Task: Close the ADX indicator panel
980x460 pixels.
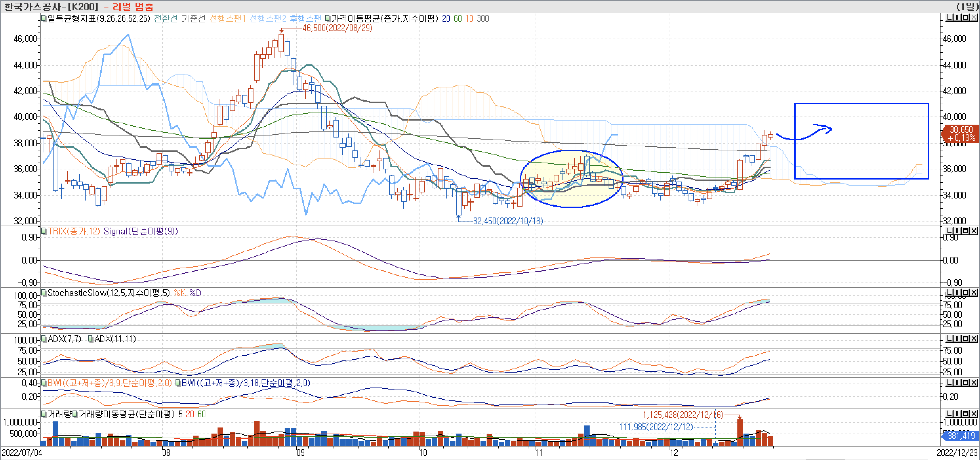Action: click(974, 338)
